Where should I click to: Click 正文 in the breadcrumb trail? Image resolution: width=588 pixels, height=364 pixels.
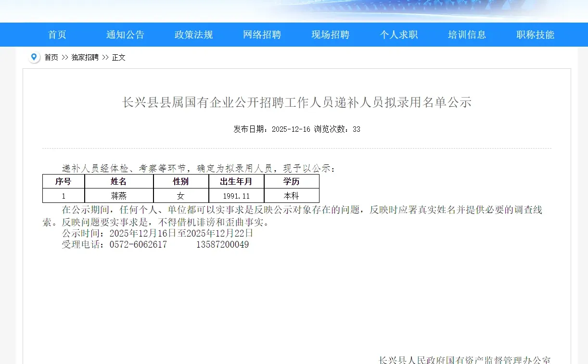118,57
